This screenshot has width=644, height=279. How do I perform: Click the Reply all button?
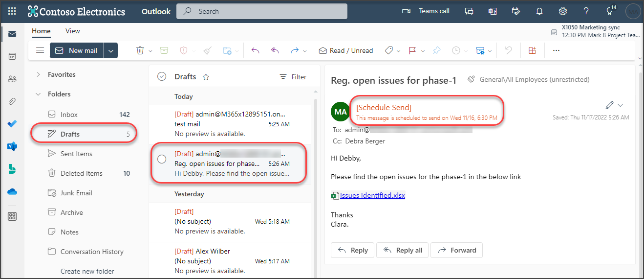tap(403, 250)
